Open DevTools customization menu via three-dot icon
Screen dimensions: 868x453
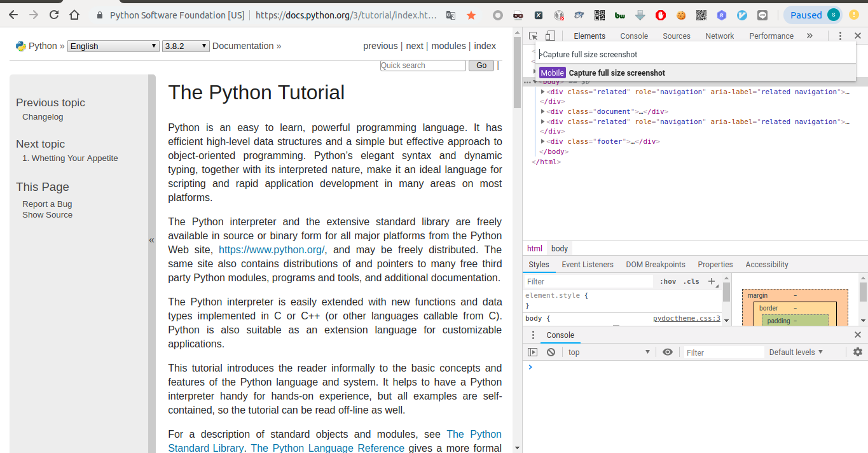tap(839, 36)
